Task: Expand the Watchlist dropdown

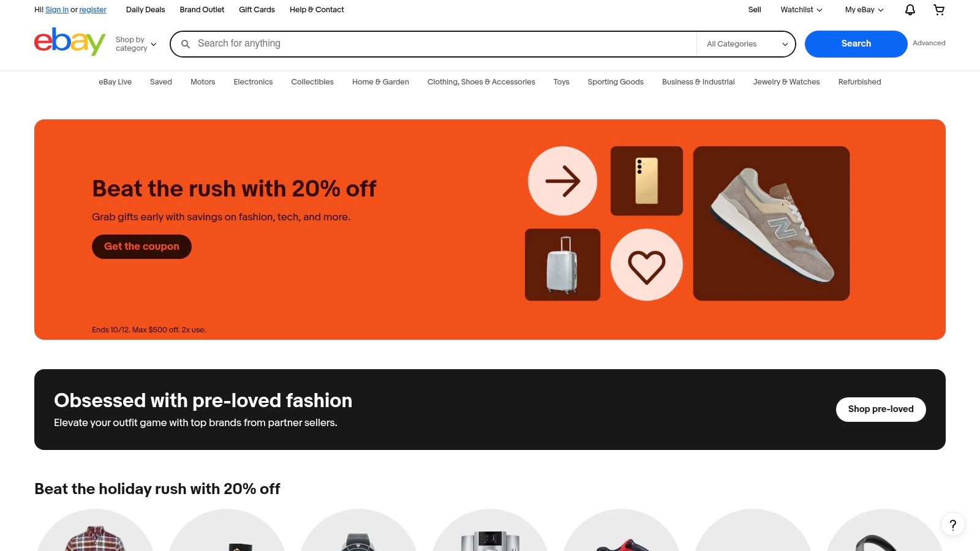Action: pos(801,10)
